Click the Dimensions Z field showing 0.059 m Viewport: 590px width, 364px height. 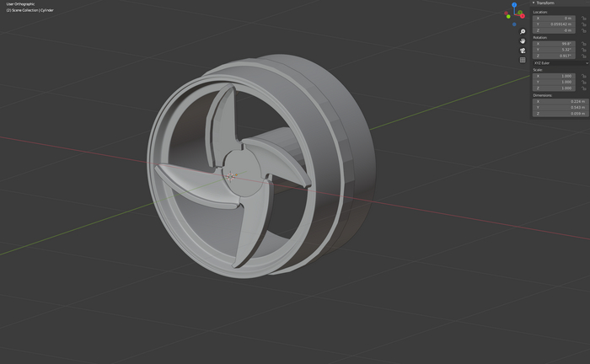pyautogui.click(x=560, y=114)
